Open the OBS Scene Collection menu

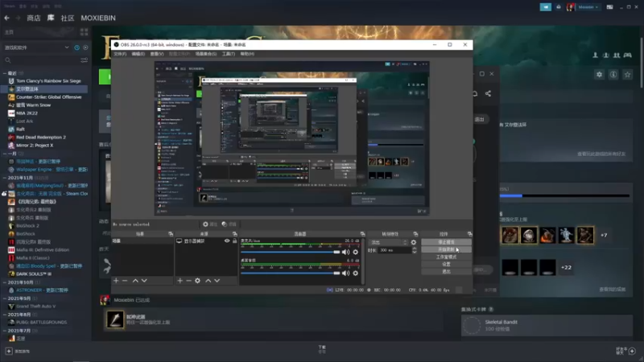[206, 54]
